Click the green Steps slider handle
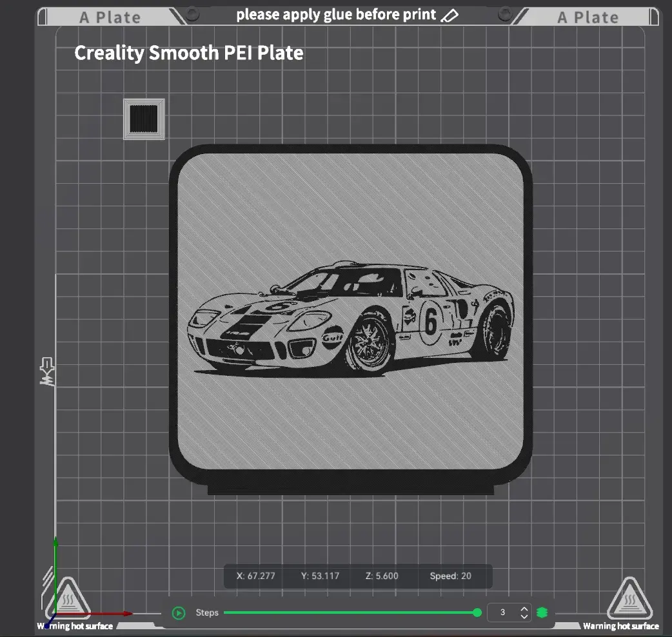 pyautogui.click(x=477, y=612)
